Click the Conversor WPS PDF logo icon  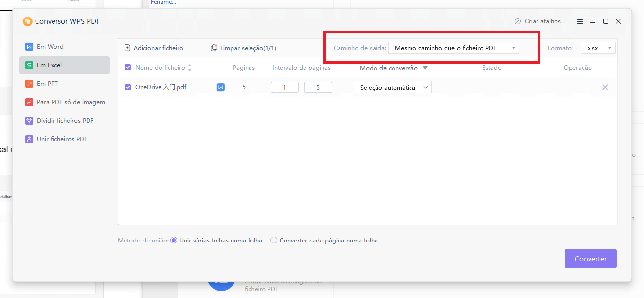coord(27,21)
